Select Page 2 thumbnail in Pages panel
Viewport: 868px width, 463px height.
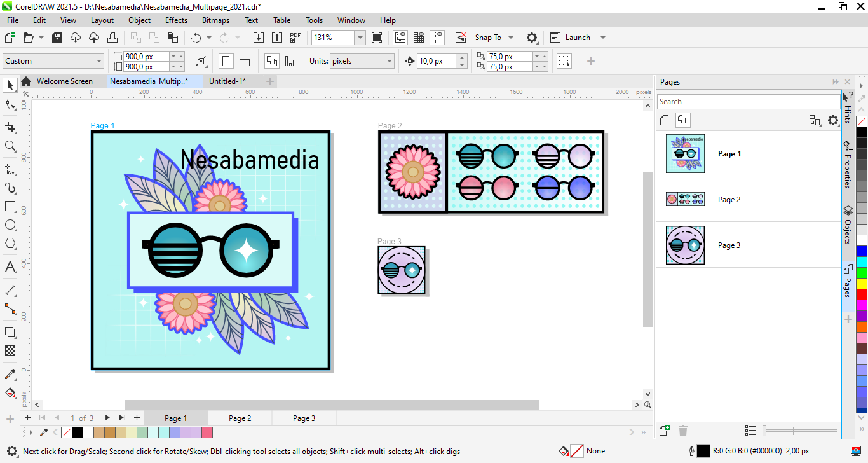point(685,200)
